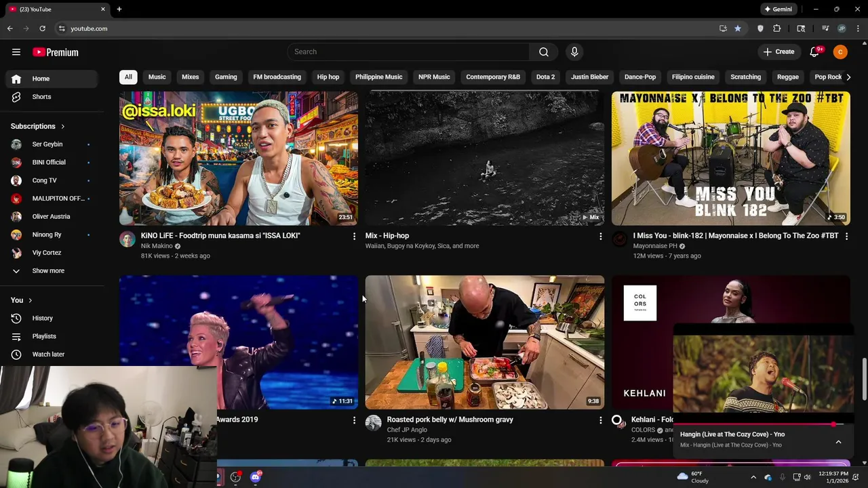Open History in sidebar
This screenshot has width=868, height=488.
pyautogui.click(x=50, y=318)
